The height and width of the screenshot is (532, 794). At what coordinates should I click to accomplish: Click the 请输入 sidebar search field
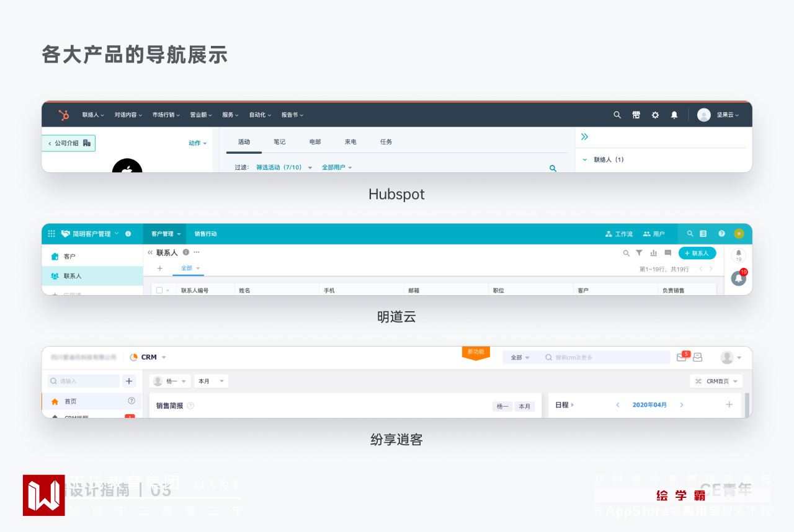[84, 381]
